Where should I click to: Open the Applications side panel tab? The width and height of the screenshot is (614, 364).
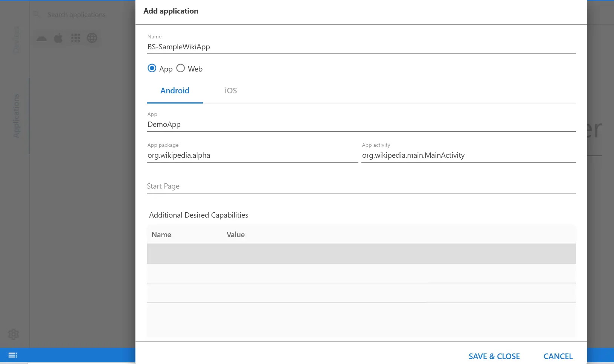[16, 116]
